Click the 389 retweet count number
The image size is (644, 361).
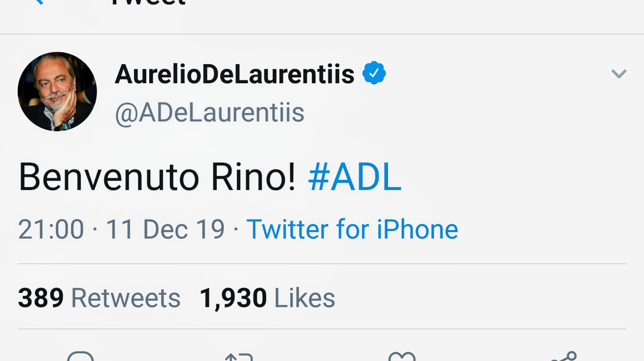coord(41,298)
